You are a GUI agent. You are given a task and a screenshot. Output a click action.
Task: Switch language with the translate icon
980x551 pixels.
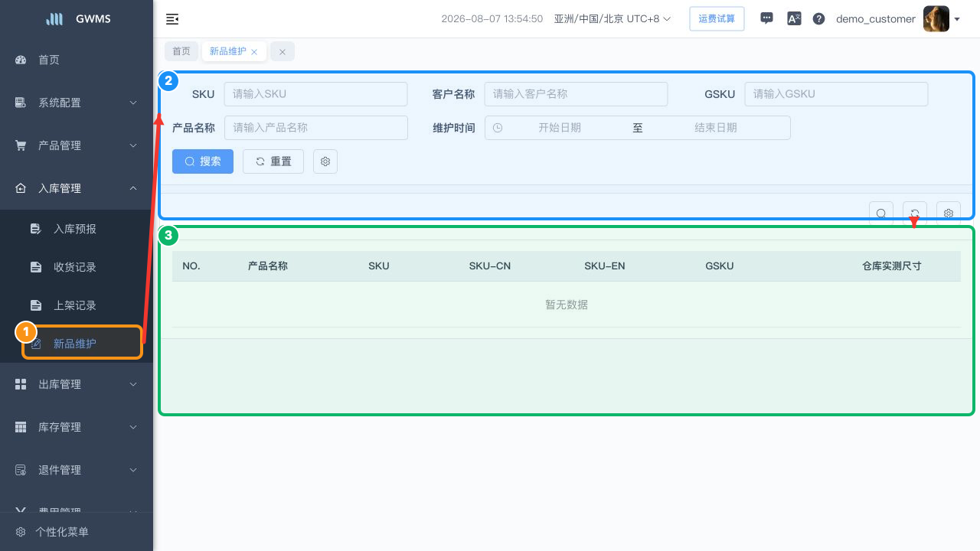click(x=794, y=18)
